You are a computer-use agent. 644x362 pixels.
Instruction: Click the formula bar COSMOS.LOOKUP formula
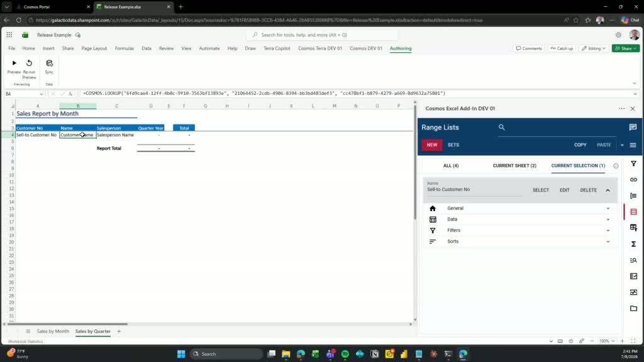pos(264,94)
